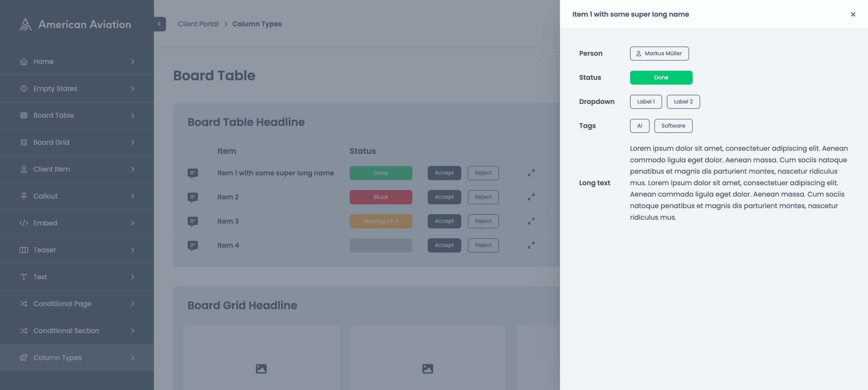Image resolution: width=868 pixels, height=390 pixels.
Task: Select Empty States in the sidebar
Action: coord(55,89)
